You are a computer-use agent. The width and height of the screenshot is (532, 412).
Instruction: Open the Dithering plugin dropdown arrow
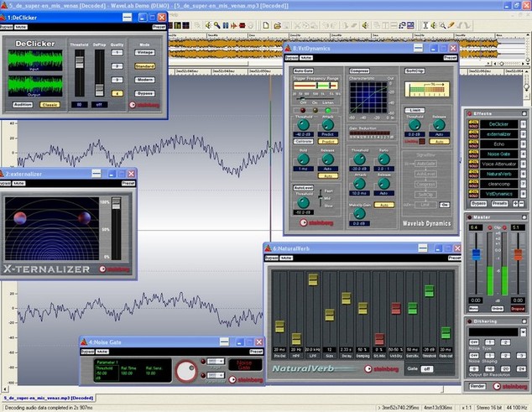click(523, 332)
